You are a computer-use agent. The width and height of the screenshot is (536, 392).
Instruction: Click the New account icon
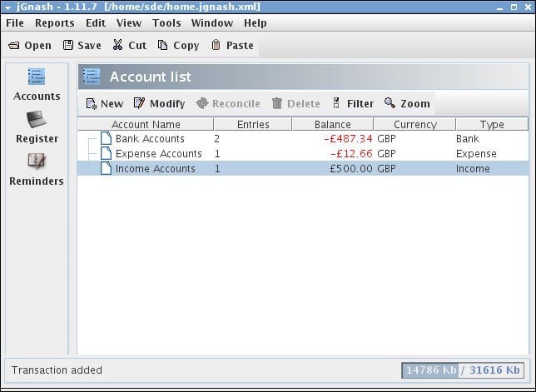92,103
